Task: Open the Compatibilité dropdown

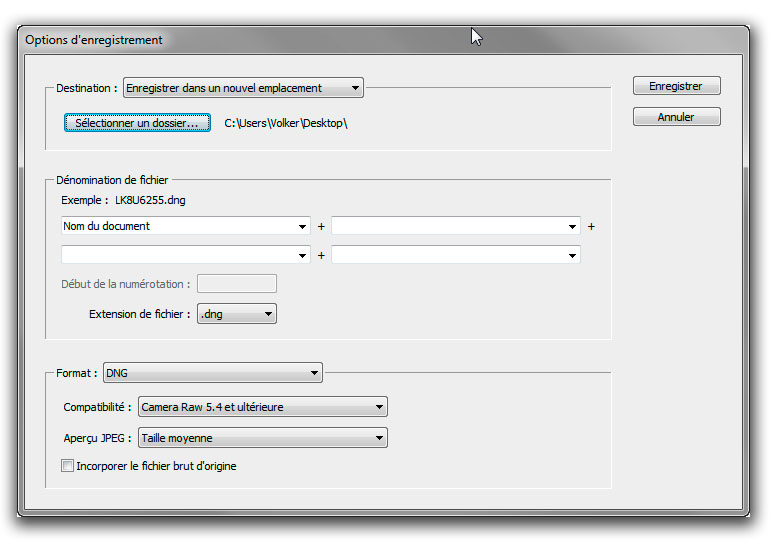Action: point(263,407)
